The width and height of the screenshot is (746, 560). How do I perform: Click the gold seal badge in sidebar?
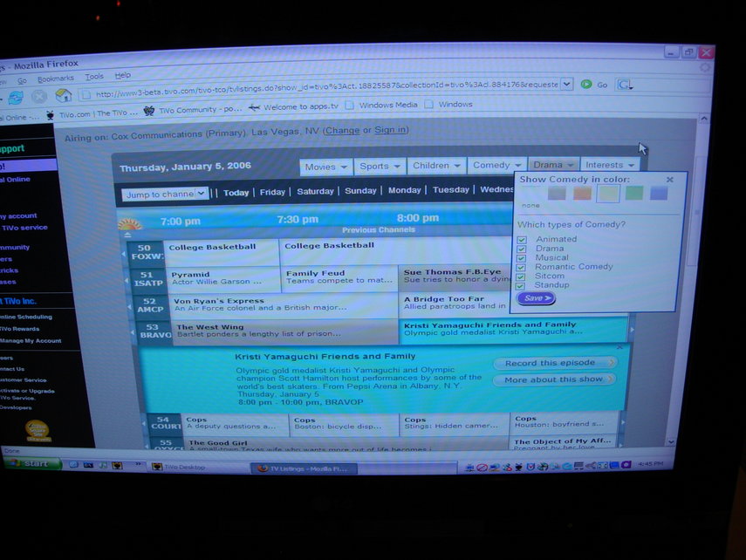(38, 431)
